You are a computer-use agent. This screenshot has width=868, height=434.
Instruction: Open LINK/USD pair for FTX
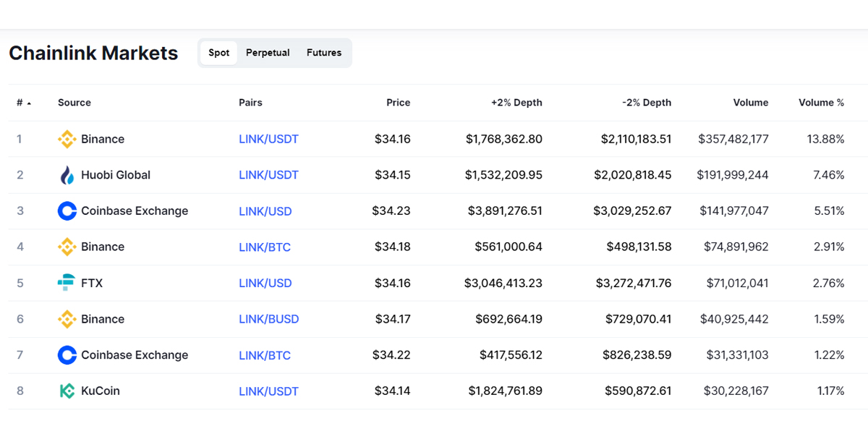tap(265, 283)
